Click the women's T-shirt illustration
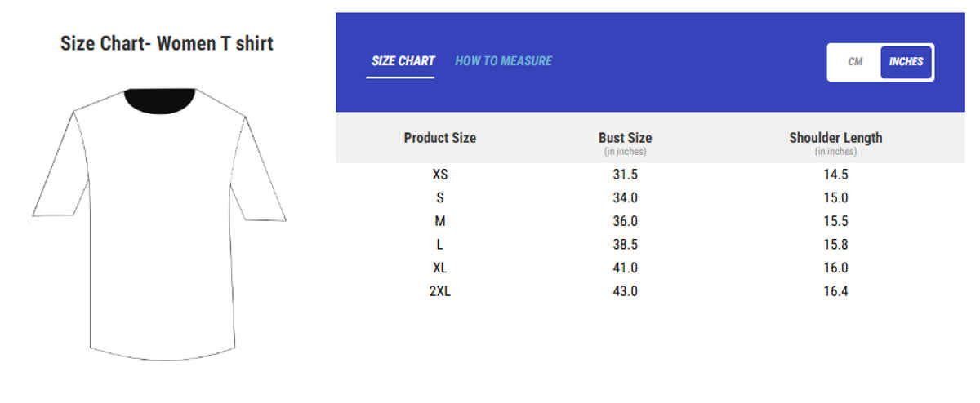The height and width of the screenshot is (403, 980). (159, 245)
